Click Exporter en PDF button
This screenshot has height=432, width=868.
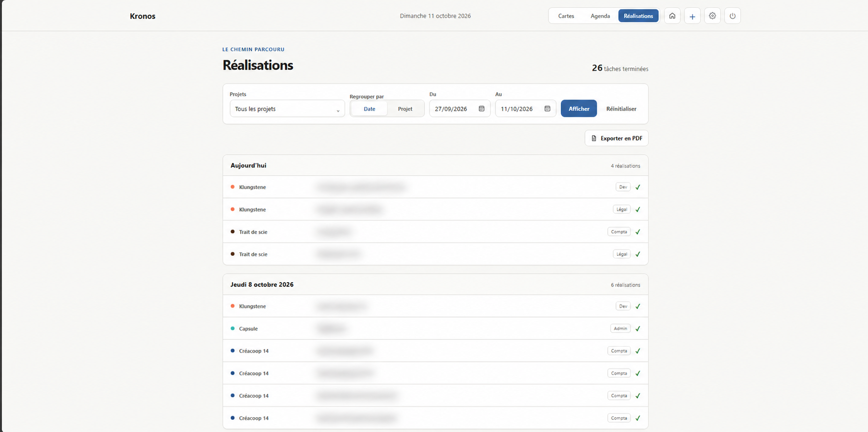click(x=616, y=138)
